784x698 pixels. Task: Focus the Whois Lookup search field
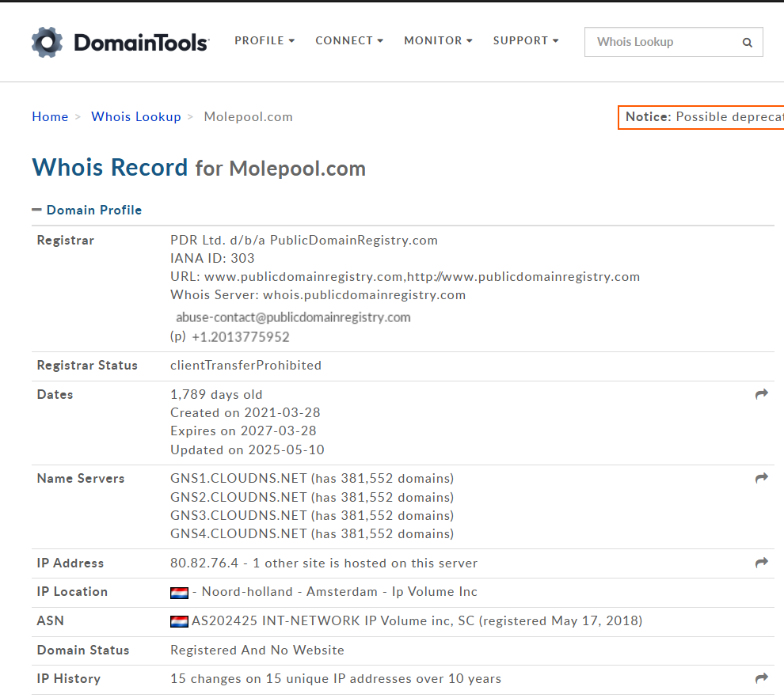673,42
